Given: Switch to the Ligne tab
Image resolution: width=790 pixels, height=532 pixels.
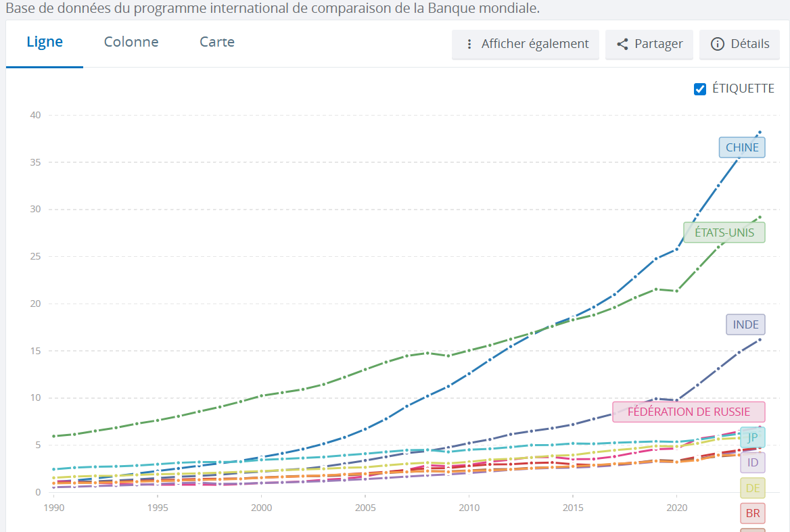Looking at the screenshot, I should pos(45,42).
